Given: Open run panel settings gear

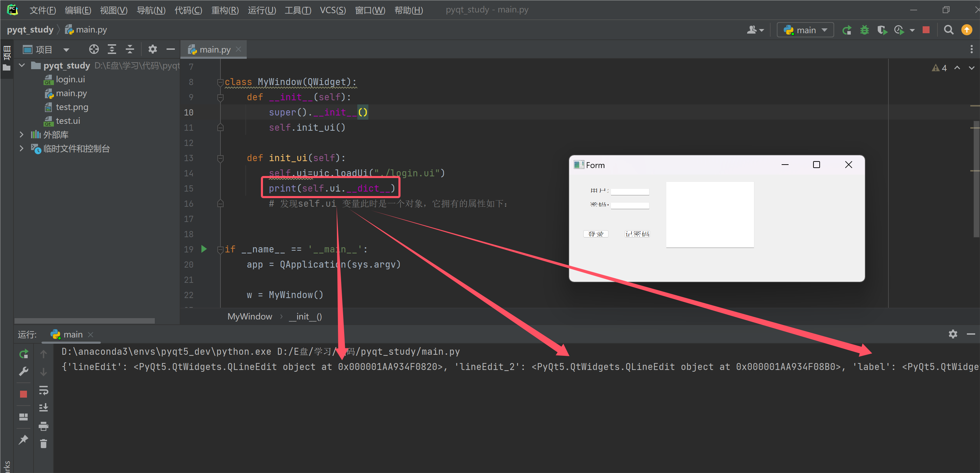Looking at the screenshot, I should point(953,334).
